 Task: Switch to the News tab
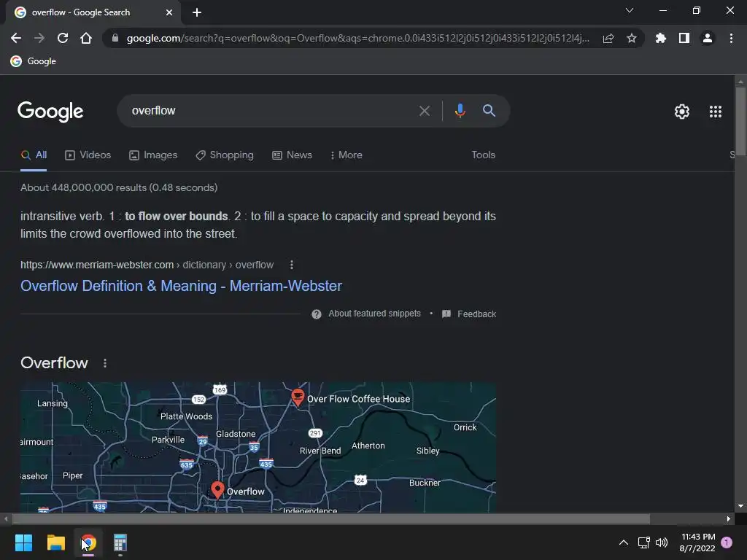pos(292,155)
